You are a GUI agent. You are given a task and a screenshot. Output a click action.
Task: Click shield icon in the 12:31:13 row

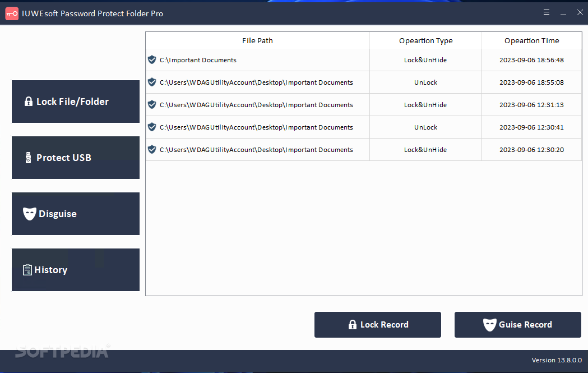[x=152, y=105]
